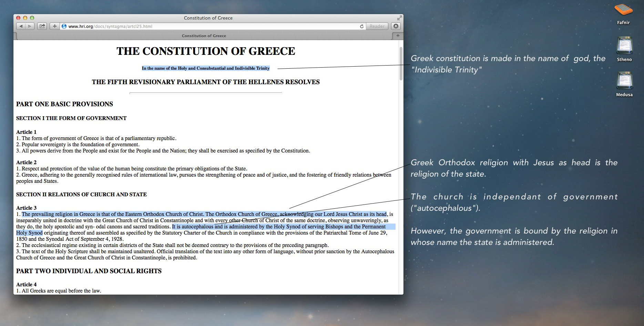Screen dimensions: 644x326
Task: Zoom Safari with the green button
Action: click(32, 18)
